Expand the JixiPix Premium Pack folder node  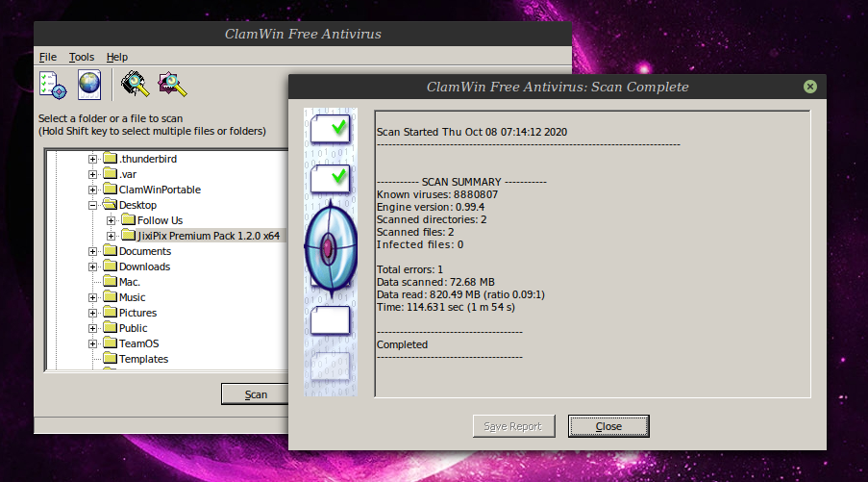[111, 236]
